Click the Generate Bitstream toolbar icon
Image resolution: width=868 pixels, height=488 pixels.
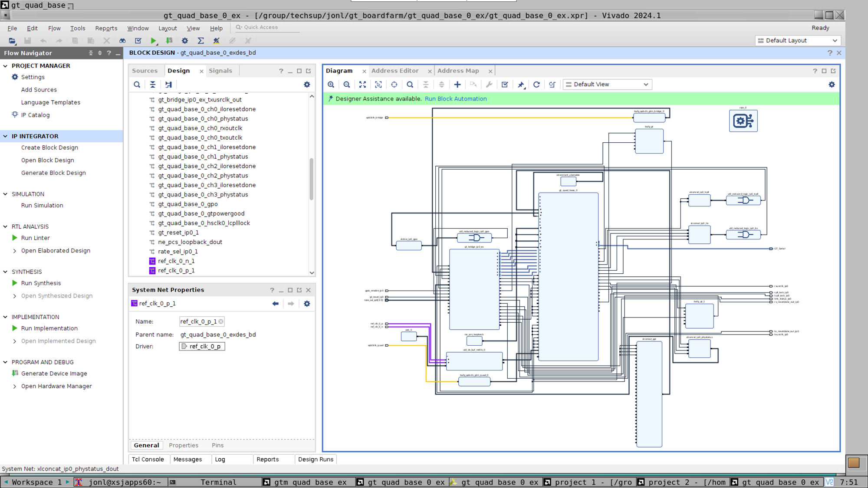(169, 41)
